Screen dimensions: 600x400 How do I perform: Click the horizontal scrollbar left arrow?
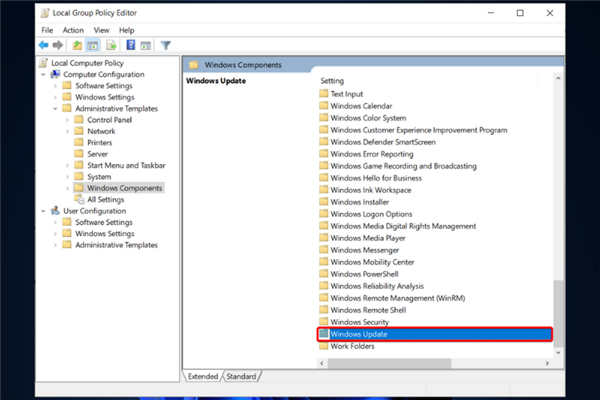[x=322, y=363]
